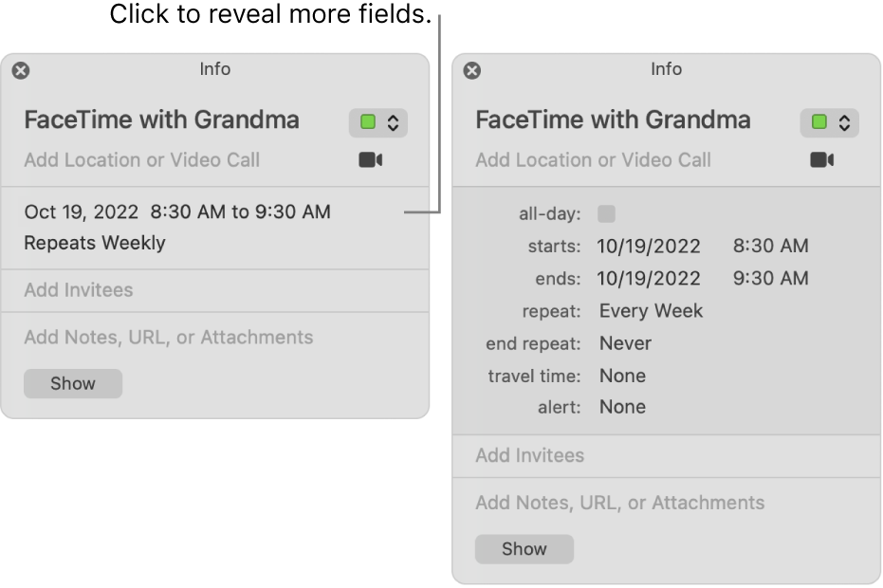The height and width of the screenshot is (588, 883).
Task: Click the Info title on the left window
Action: [x=215, y=69]
